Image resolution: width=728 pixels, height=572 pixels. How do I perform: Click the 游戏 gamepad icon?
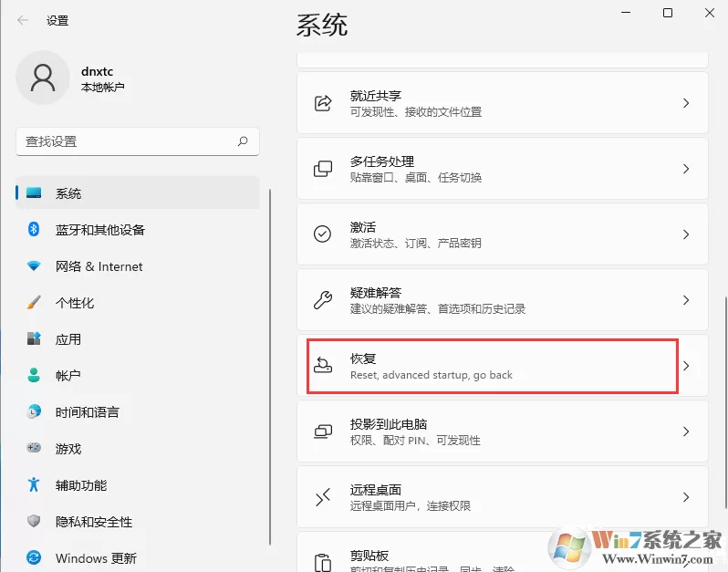tap(34, 448)
